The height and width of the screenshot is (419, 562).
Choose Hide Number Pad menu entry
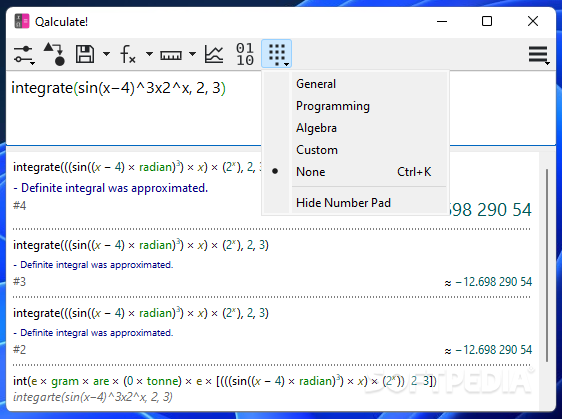pyautogui.click(x=369, y=203)
